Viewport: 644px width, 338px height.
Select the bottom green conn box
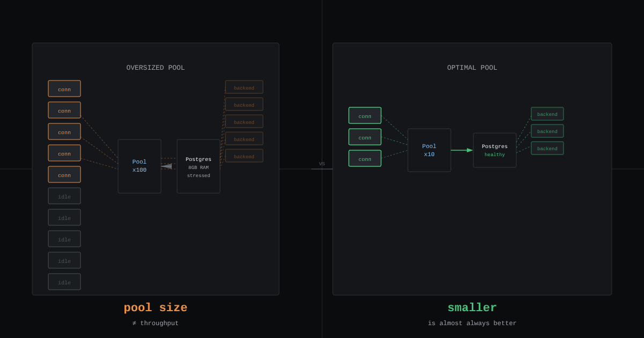click(x=365, y=158)
